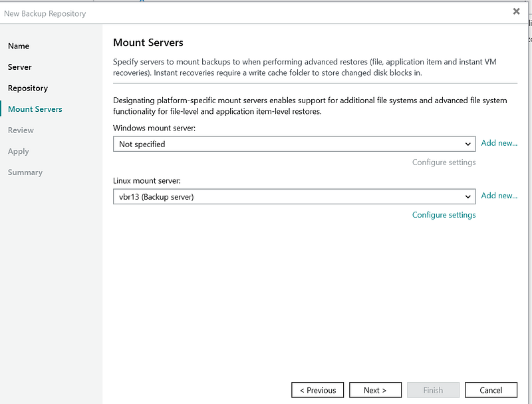Click the Mount Servers page heading

click(148, 43)
